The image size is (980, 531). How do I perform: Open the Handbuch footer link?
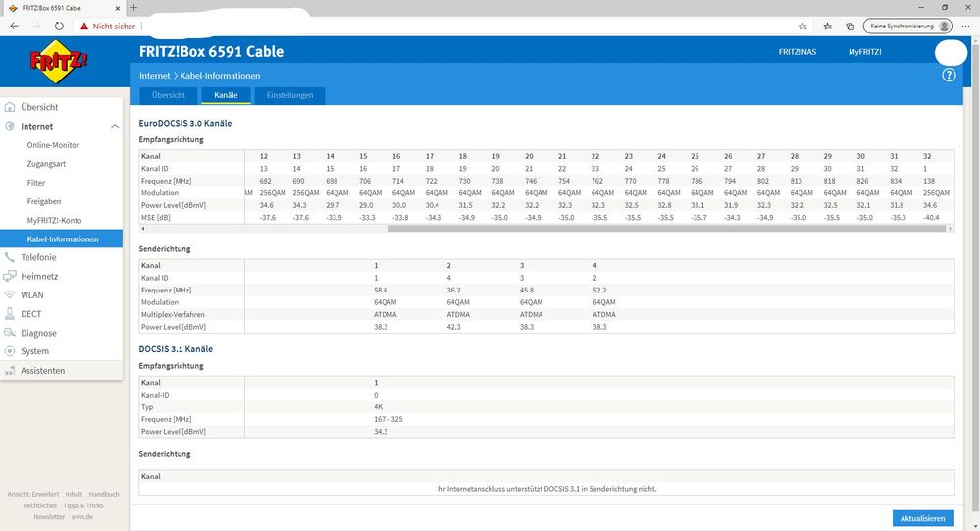click(104, 494)
